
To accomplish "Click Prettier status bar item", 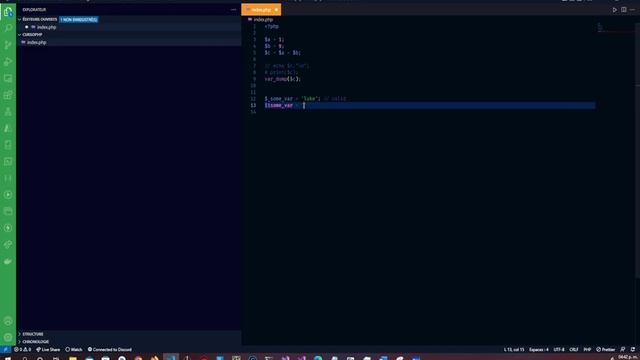I will point(605,350).
